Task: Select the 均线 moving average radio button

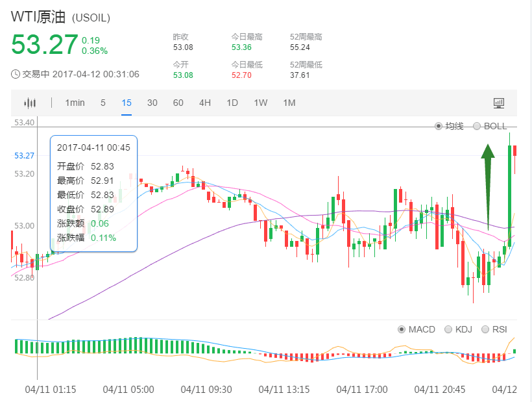Action: tap(439, 126)
